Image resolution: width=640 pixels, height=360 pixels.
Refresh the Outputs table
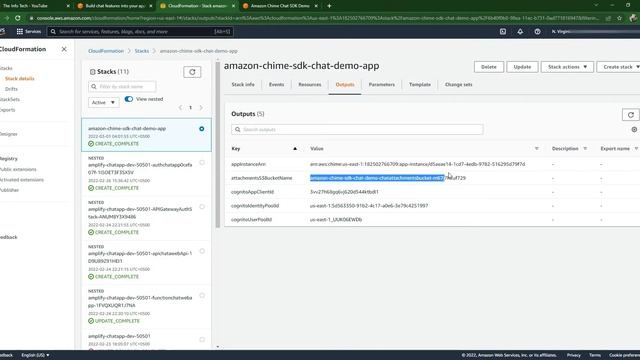pyautogui.click(x=631, y=115)
